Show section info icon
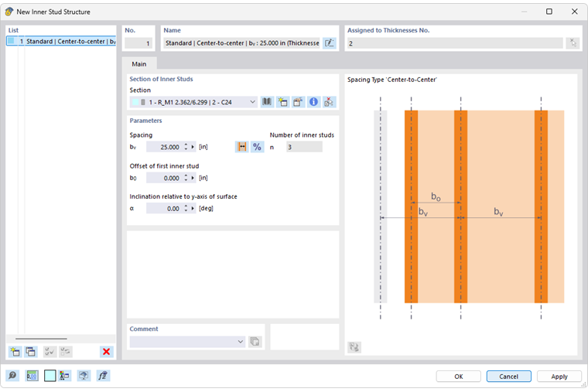The image size is (588, 392). coord(313,102)
